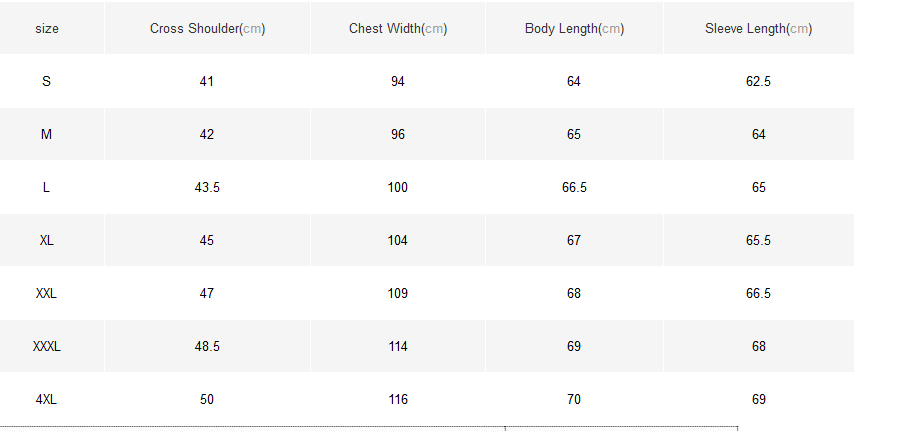
Task: Click chest width value 109
Action: (x=398, y=294)
